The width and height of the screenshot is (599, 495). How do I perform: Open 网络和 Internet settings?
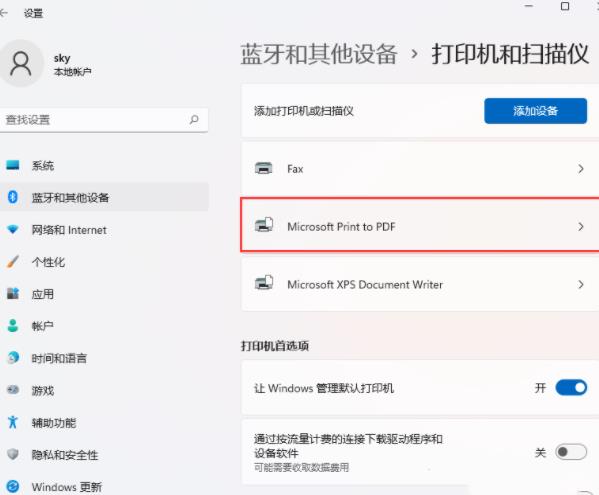[x=104, y=230]
